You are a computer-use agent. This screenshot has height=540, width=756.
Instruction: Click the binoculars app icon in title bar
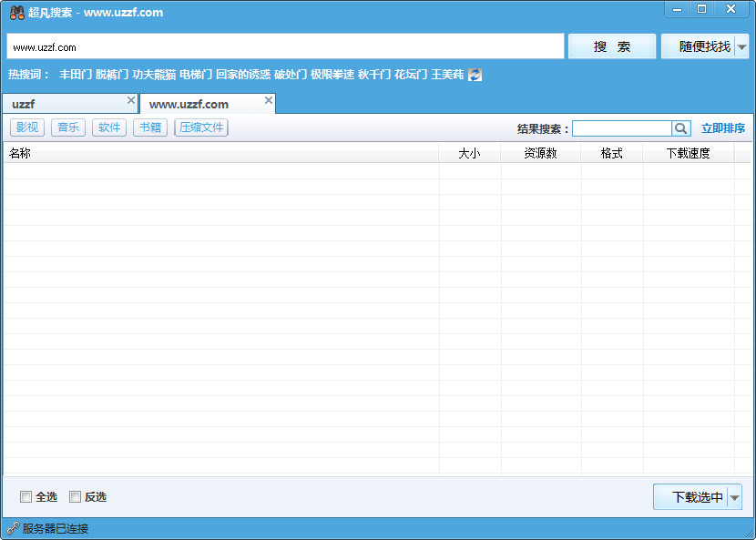(x=17, y=12)
